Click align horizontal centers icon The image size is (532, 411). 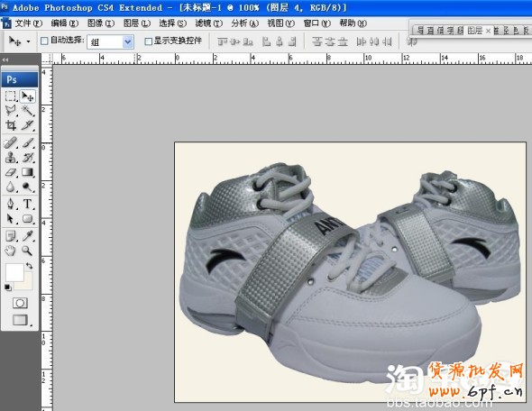[280, 41]
